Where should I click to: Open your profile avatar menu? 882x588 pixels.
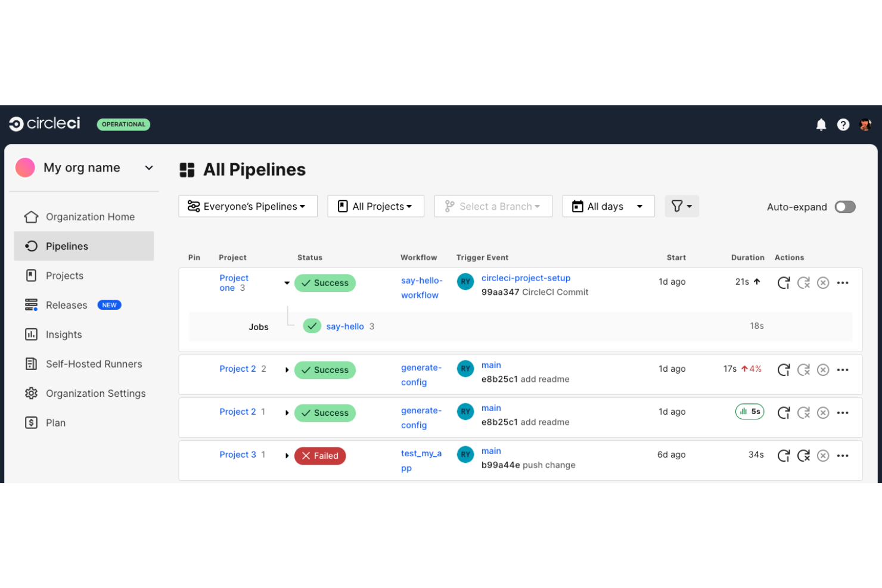click(865, 124)
